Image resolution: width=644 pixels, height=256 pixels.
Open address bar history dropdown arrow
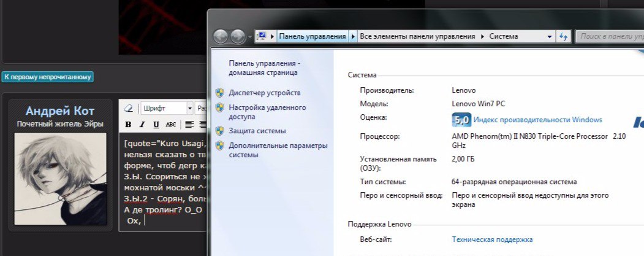550,36
